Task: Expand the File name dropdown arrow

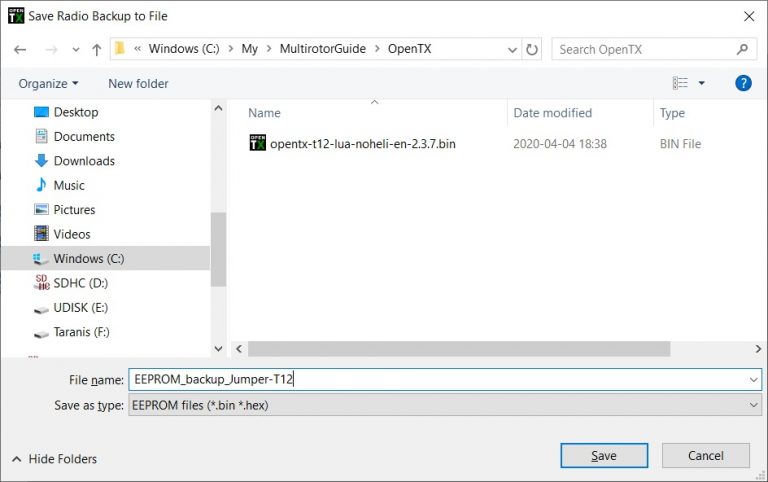Action: click(753, 380)
